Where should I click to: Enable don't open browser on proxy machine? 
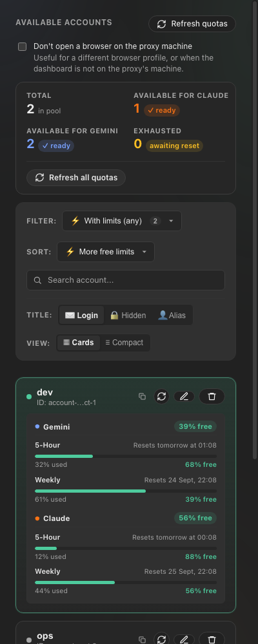point(22,47)
